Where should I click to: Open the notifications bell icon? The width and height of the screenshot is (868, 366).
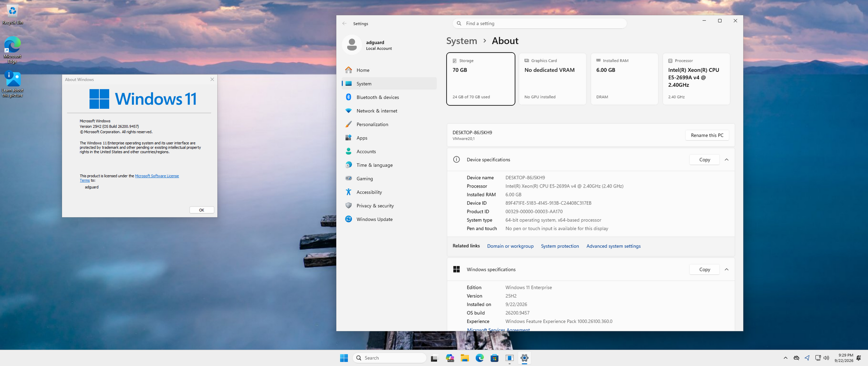(859, 358)
